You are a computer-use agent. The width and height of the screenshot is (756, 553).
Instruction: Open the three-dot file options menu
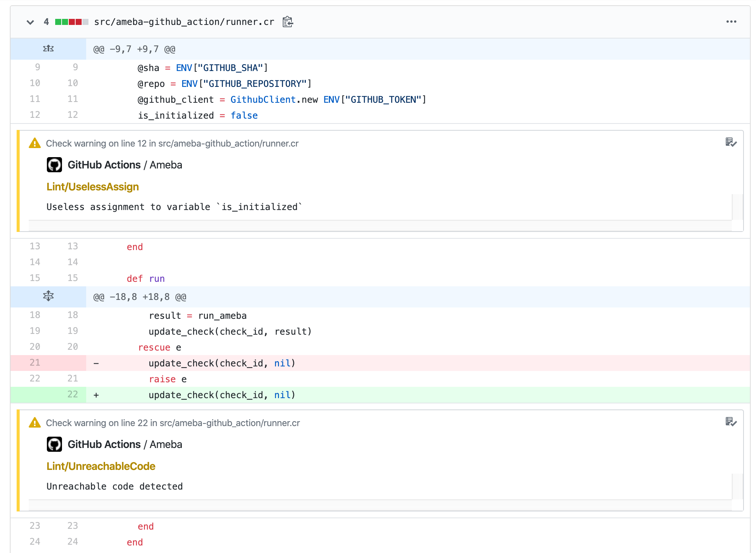[x=731, y=22]
